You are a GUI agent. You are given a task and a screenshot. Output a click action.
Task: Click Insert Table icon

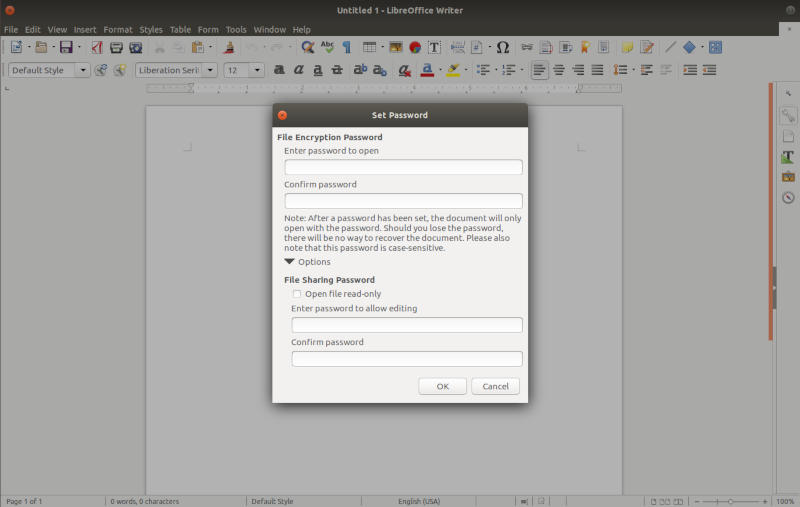[x=369, y=47]
